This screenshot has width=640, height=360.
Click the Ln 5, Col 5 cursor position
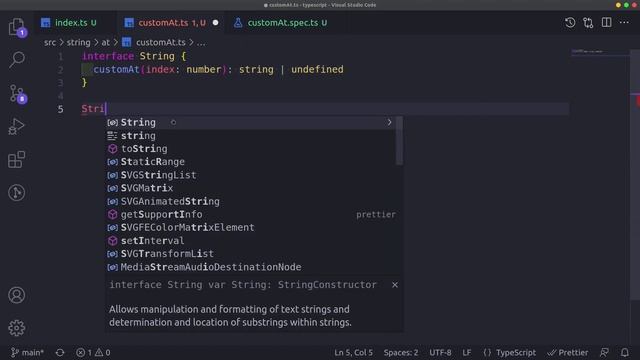(x=353, y=352)
